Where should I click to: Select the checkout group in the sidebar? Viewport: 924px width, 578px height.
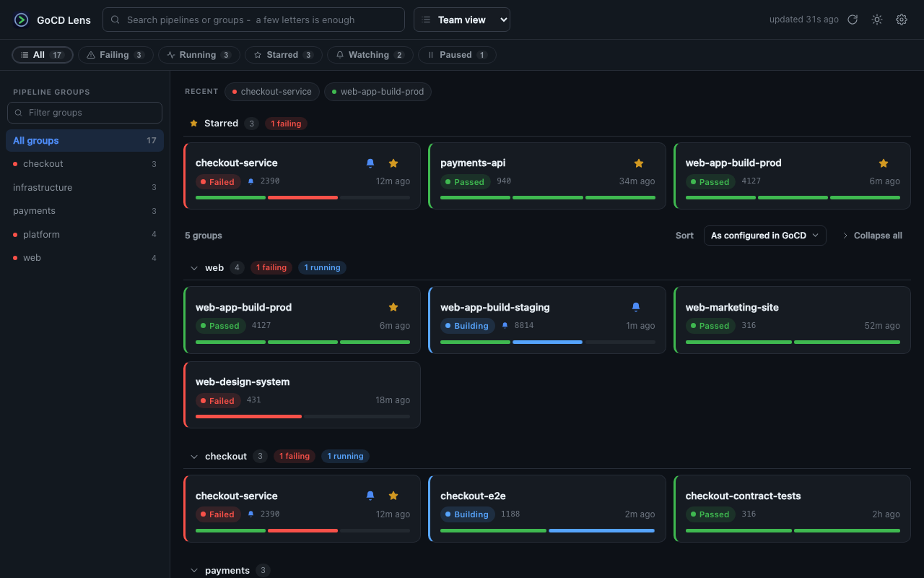point(84,164)
